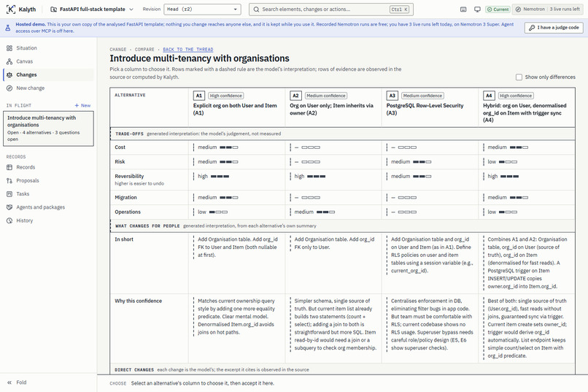The image size is (588, 392).
Task: Open the Situation view
Action: 48,48
